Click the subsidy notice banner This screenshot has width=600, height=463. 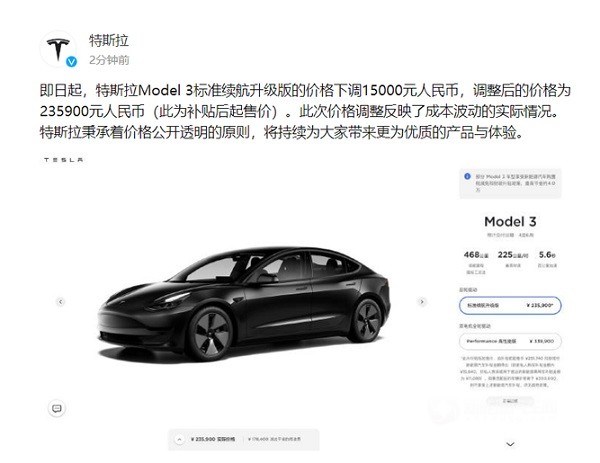pyautogui.click(x=510, y=183)
